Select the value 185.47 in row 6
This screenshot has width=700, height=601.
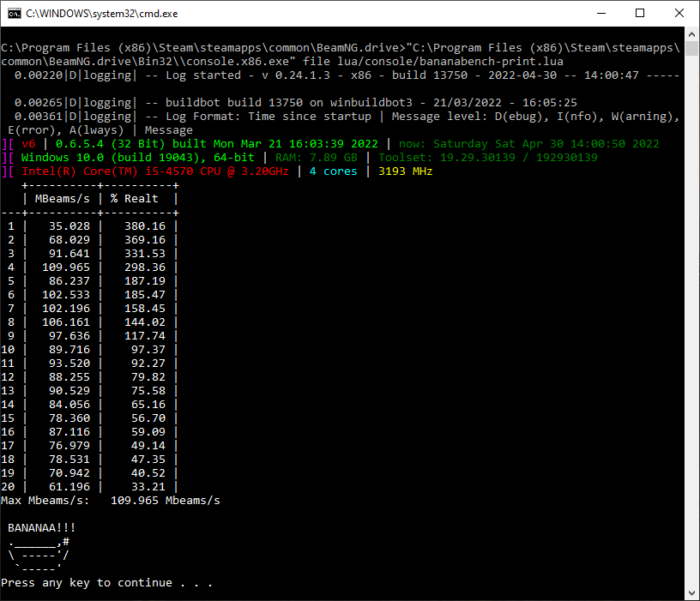pyautogui.click(x=145, y=295)
